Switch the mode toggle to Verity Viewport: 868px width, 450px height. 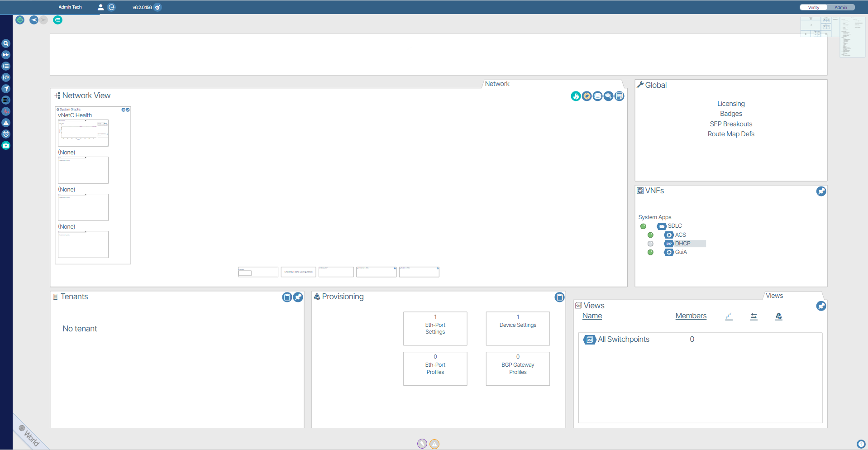813,7
